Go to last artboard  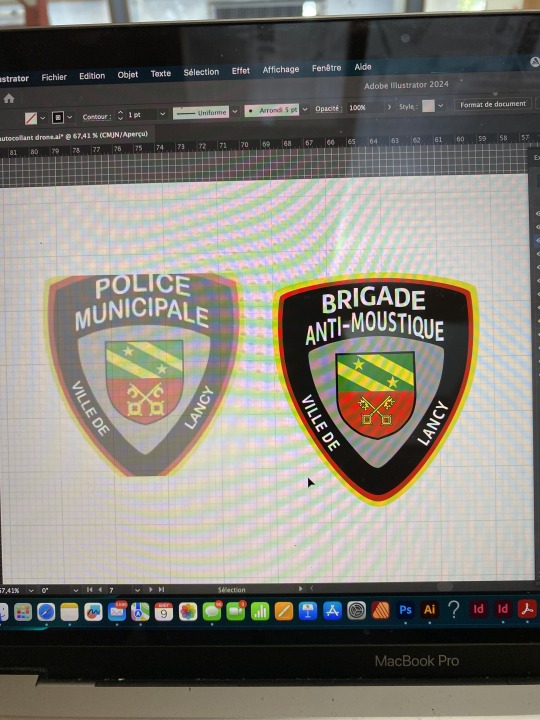click(161, 590)
